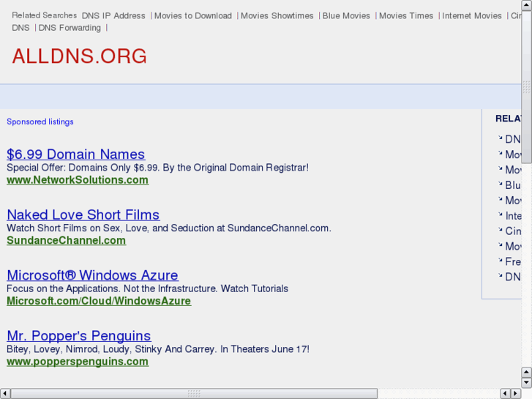This screenshot has width=532, height=399.
Task: Click the vertical scrollbar up arrow at top
Action: click(526, 4)
